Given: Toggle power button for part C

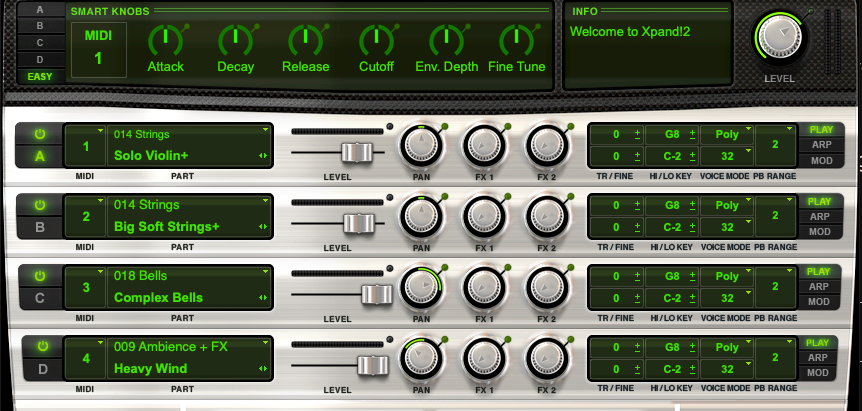Looking at the screenshot, I should pos(40,276).
